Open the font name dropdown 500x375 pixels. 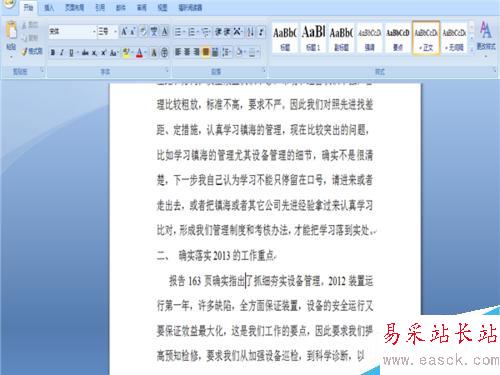pos(94,32)
